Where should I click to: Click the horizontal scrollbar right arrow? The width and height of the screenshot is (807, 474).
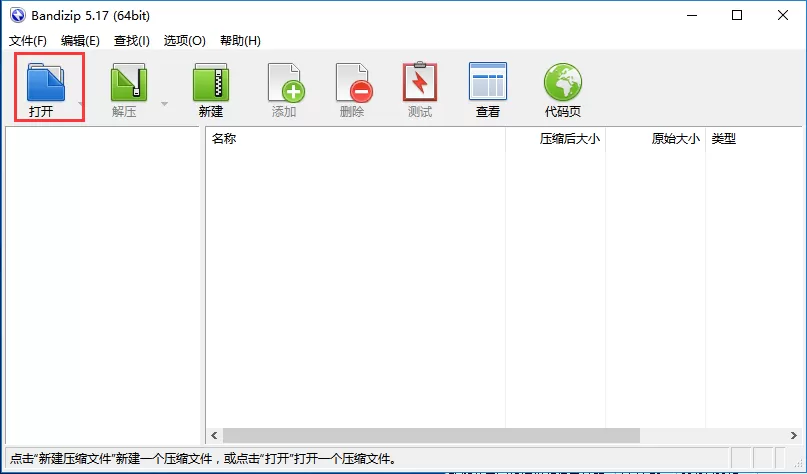point(794,435)
